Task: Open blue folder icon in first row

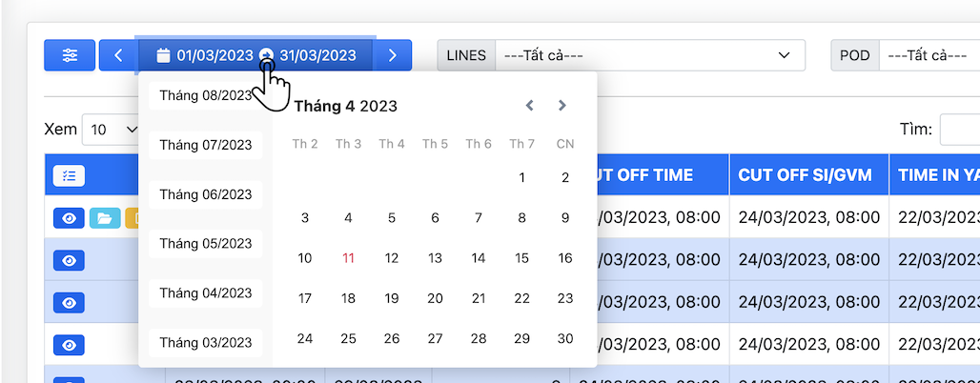Action: coord(104,218)
